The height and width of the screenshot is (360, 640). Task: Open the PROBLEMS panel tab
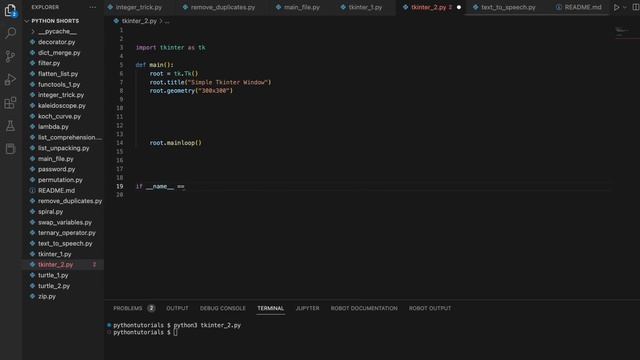click(x=128, y=308)
